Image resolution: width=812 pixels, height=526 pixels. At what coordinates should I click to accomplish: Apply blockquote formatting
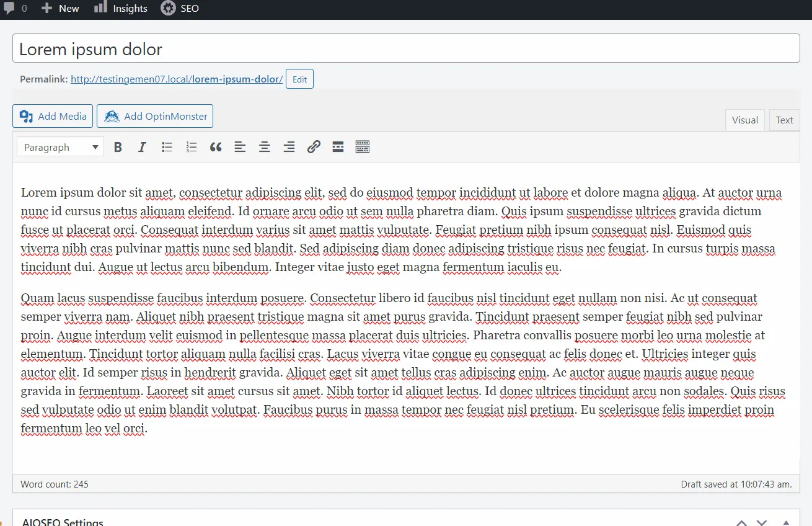click(x=215, y=147)
